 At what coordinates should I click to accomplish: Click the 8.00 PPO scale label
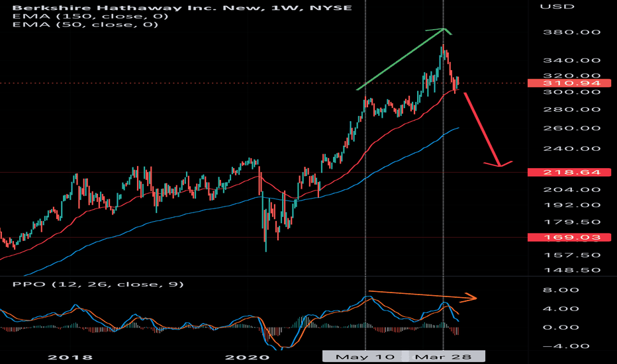(x=561, y=290)
